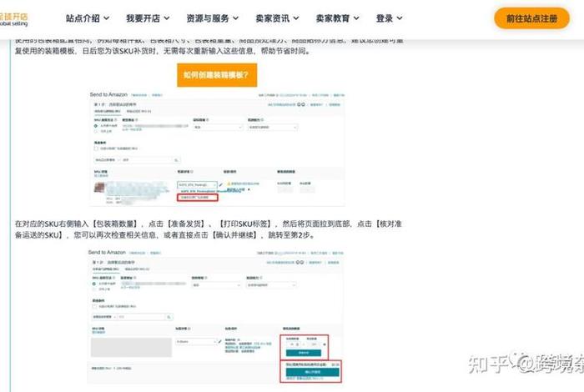Click the orange 前往站点注册 button
Image resolution: width=584 pixels, height=392 pixels.
coord(531,18)
